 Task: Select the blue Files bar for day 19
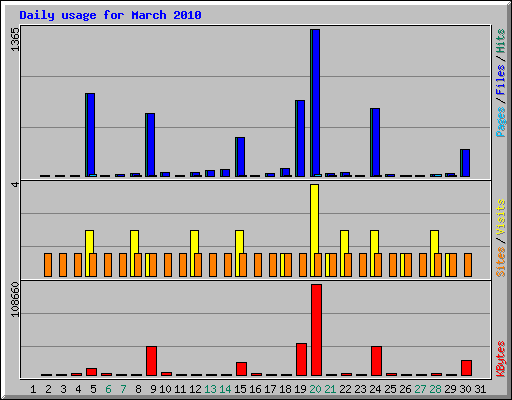(x=301, y=138)
